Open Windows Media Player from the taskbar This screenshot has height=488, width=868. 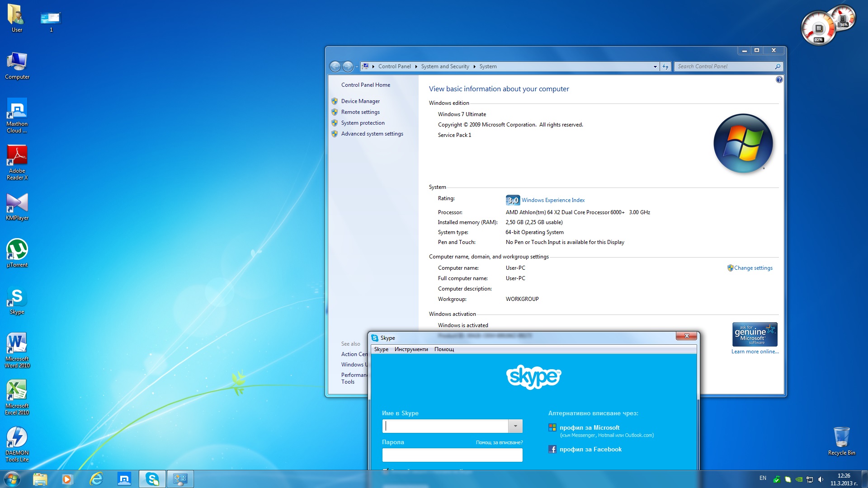67,479
